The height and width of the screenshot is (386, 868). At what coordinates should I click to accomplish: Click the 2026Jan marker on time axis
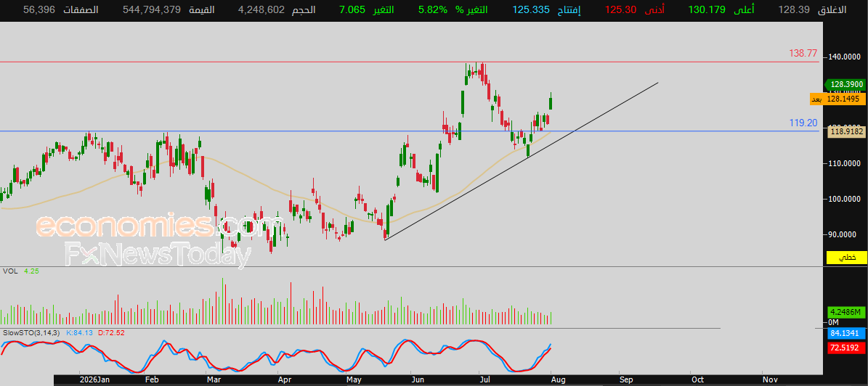click(94, 380)
